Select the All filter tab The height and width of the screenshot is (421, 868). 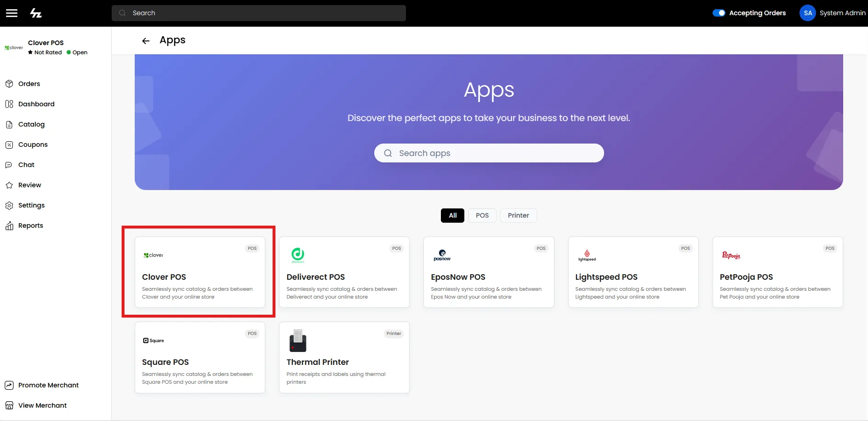pyautogui.click(x=453, y=215)
